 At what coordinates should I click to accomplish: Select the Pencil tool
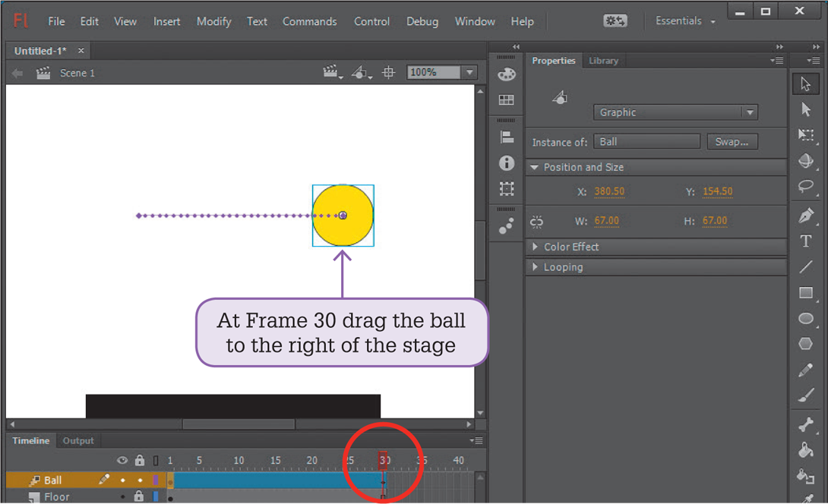point(805,370)
